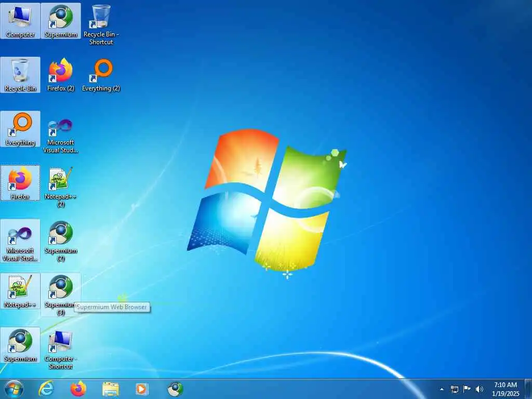The width and height of the screenshot is (532, 399).
Task: Launch Firefox from the taskbar
Action: (x=78, y=389)
